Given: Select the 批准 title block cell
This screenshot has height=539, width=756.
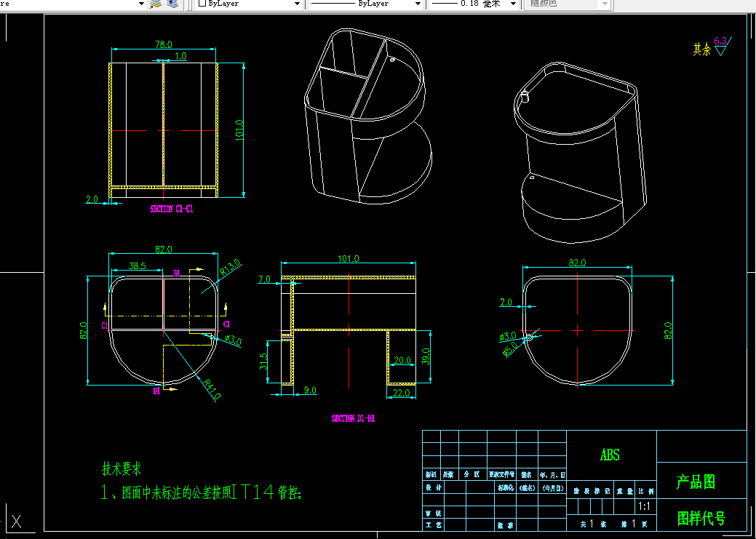Looking at the screenshot, I should (x=505, y=525).
